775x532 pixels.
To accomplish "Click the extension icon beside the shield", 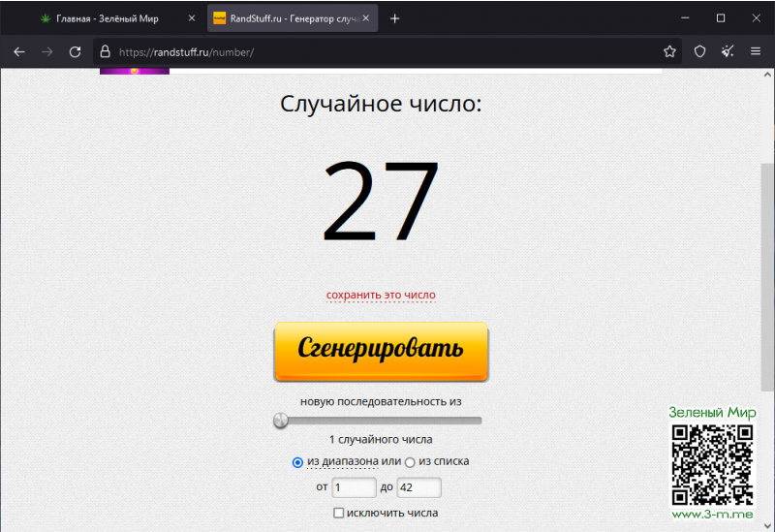I will 728,51.
